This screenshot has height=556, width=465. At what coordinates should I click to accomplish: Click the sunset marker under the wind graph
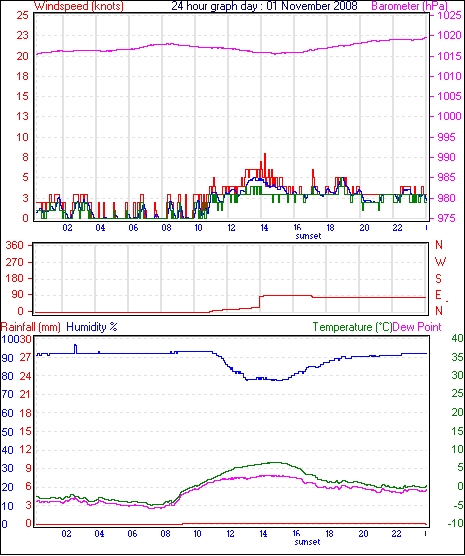308,236
